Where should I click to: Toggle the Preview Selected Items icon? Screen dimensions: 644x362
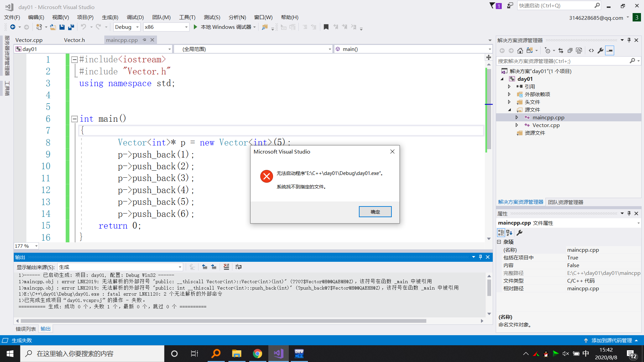click(610, 51)
